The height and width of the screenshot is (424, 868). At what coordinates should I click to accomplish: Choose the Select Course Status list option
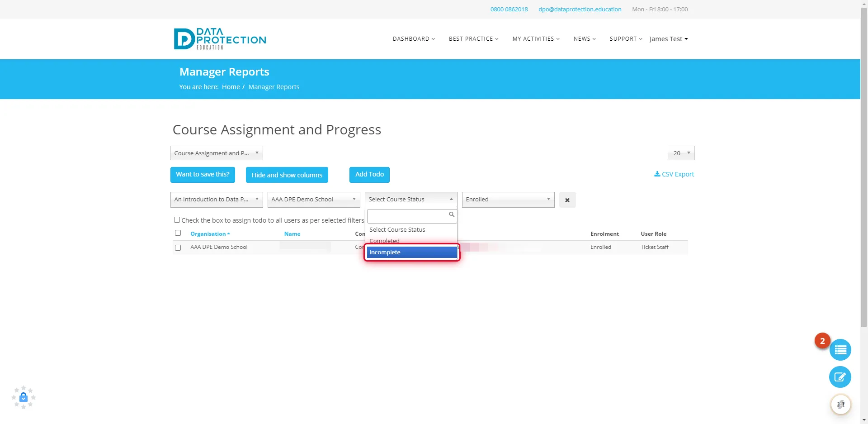(x=412, y=230)
